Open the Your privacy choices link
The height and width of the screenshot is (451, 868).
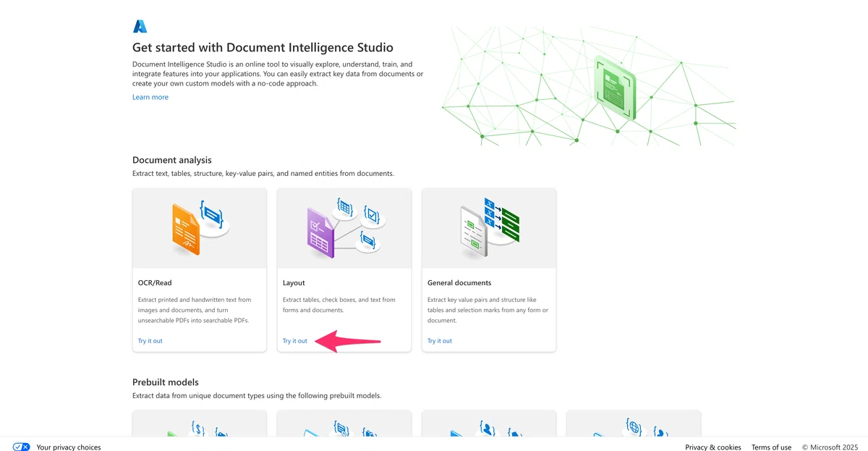[x=69, y=447]
